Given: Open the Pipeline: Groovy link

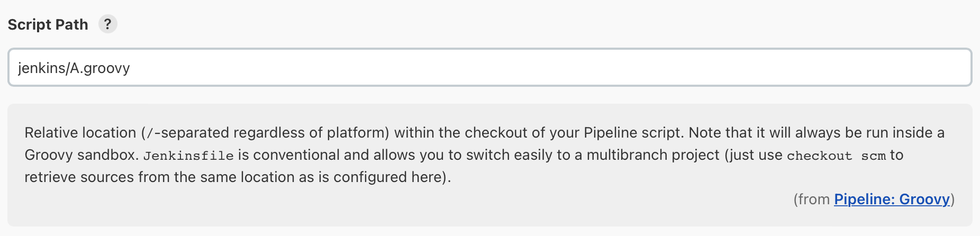Looking at the screenshot, I should point(892,199).
